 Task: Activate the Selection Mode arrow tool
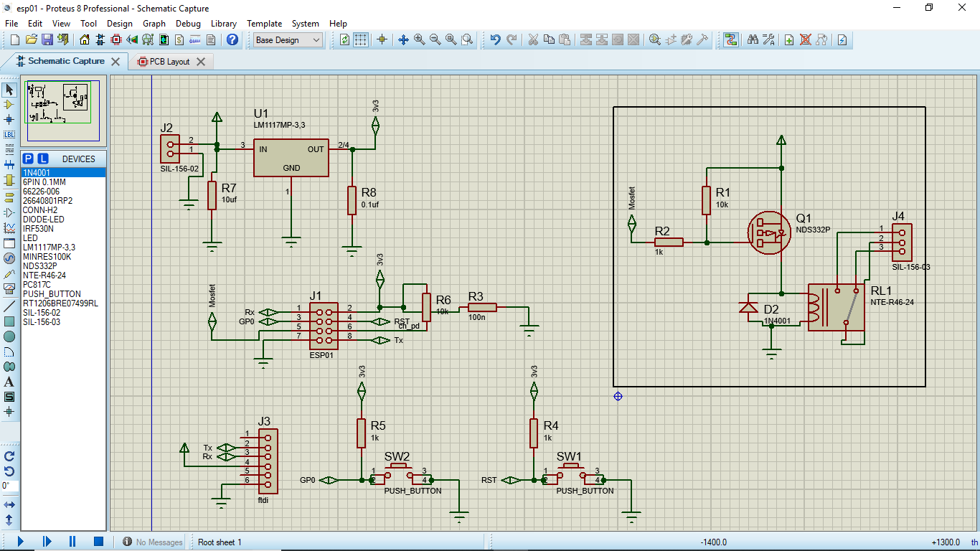pos(9,90)
